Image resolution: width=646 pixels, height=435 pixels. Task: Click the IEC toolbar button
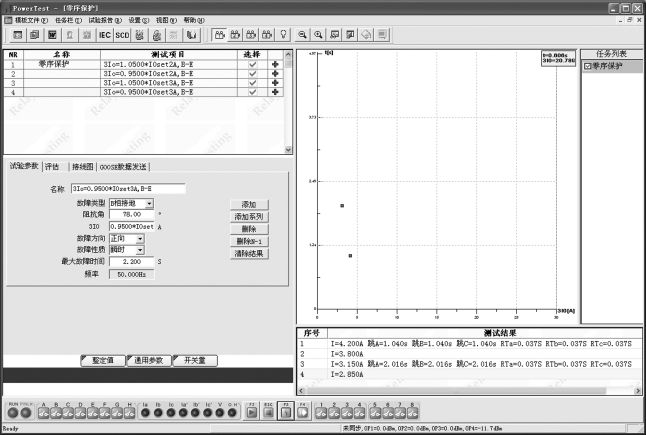[104, 34]
